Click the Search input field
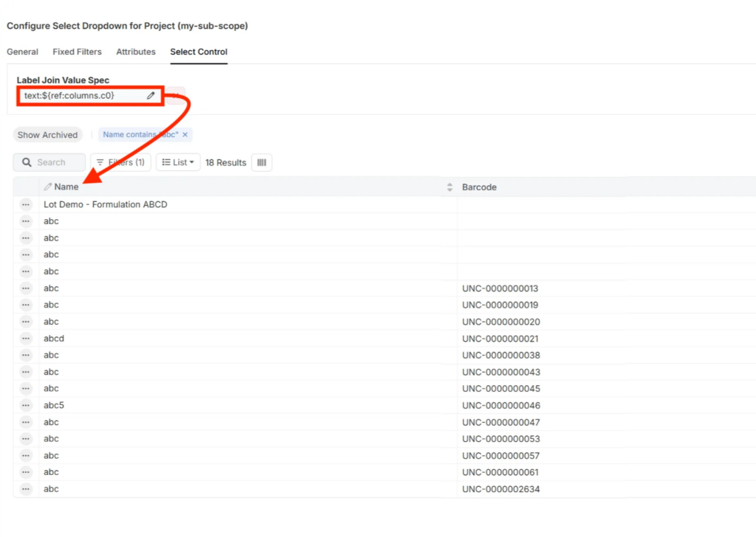The height and width of the screenshot is (537, 756). click(50, 162)
